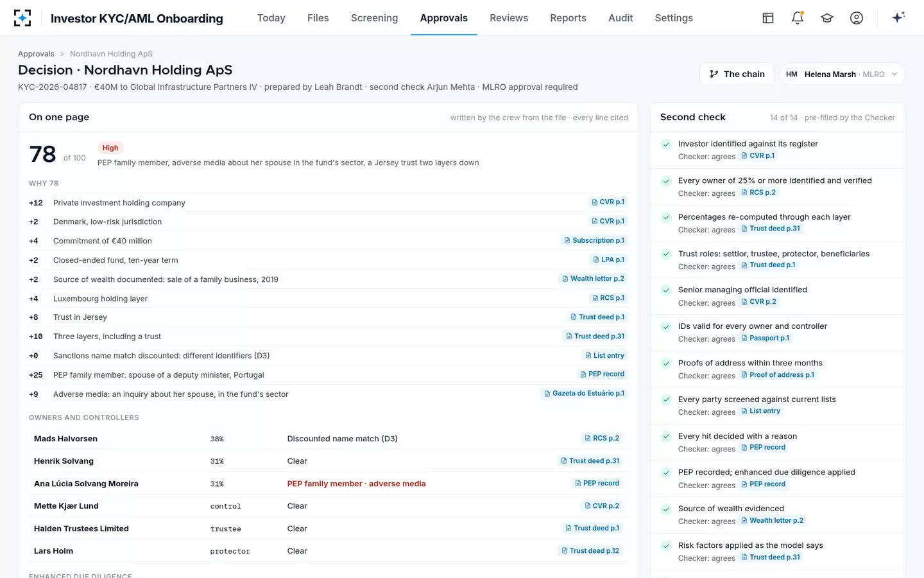Click the risk score 78
The height and width of the screenshot is (578, 924).
[43, 154]
